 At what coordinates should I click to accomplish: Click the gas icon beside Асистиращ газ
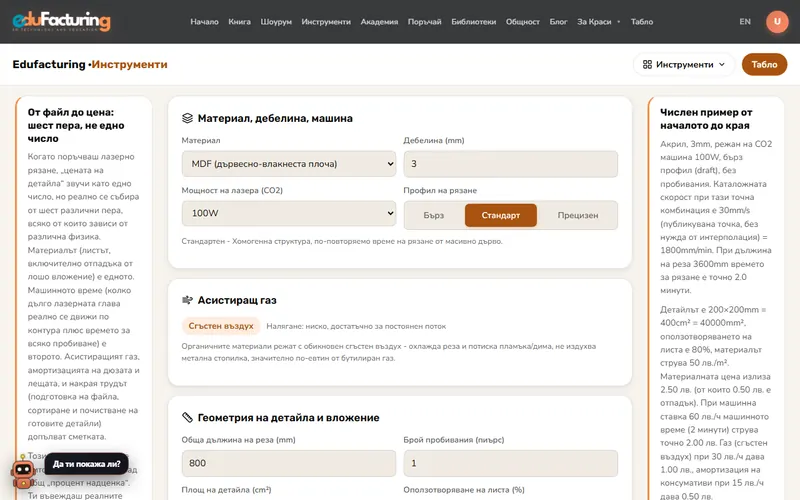coord(187,300)
